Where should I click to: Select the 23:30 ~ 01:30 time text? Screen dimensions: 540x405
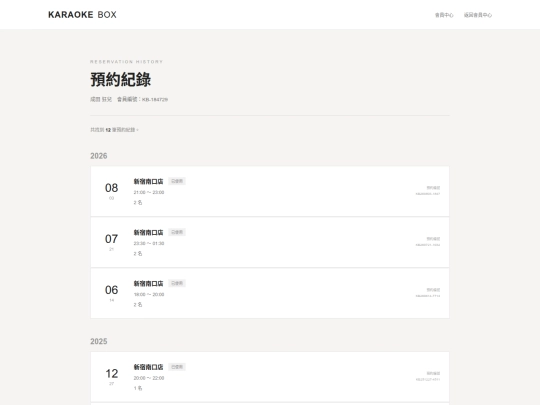[x=149, y=243]
